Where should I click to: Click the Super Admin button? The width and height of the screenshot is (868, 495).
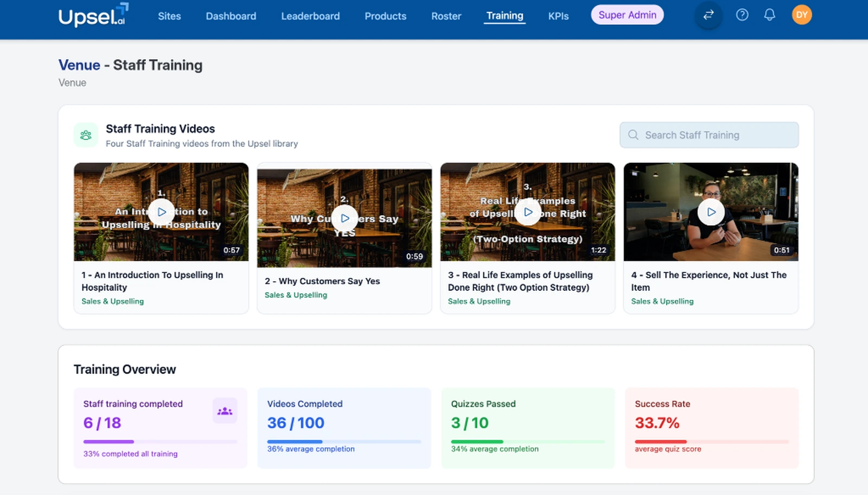(x=627, y=15)
